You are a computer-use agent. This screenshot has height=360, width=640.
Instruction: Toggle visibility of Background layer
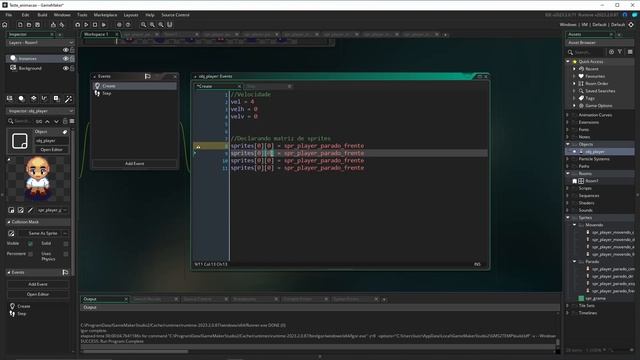[65, 68]
